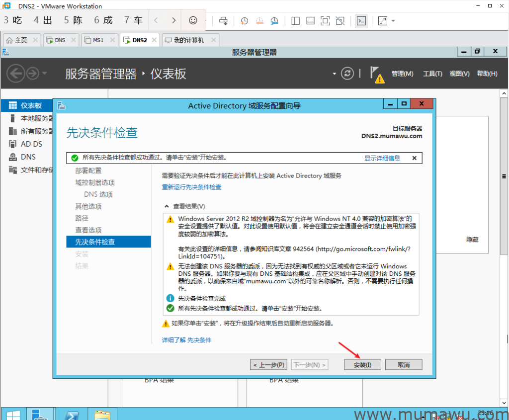Take a snapshot of the virtual machine
Screen dimensions: 509x420
click(x=244, y=20)
